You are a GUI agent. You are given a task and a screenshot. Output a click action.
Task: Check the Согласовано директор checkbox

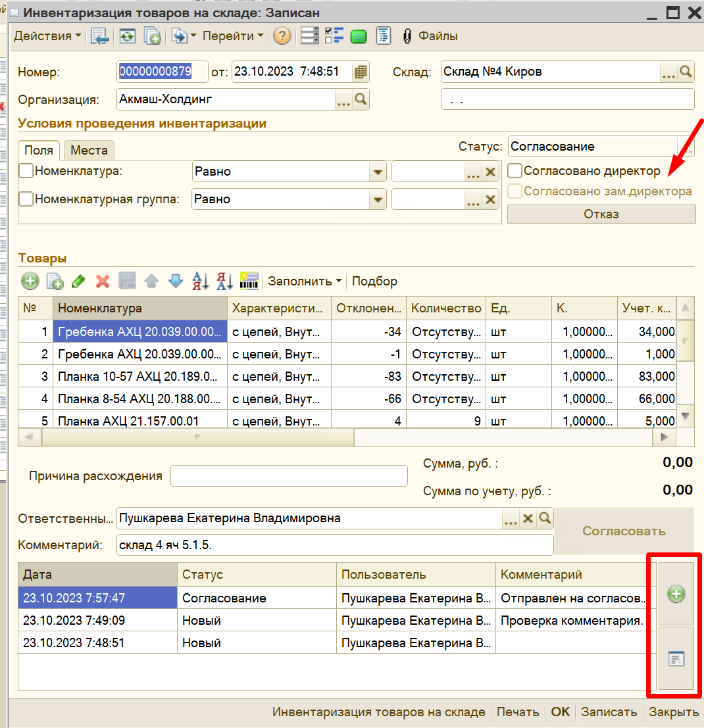click(515, 171)
